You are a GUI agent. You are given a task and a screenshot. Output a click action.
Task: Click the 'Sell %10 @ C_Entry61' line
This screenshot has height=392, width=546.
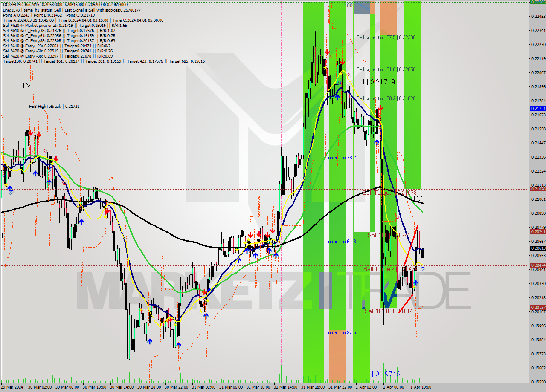(x=59, y=35)
